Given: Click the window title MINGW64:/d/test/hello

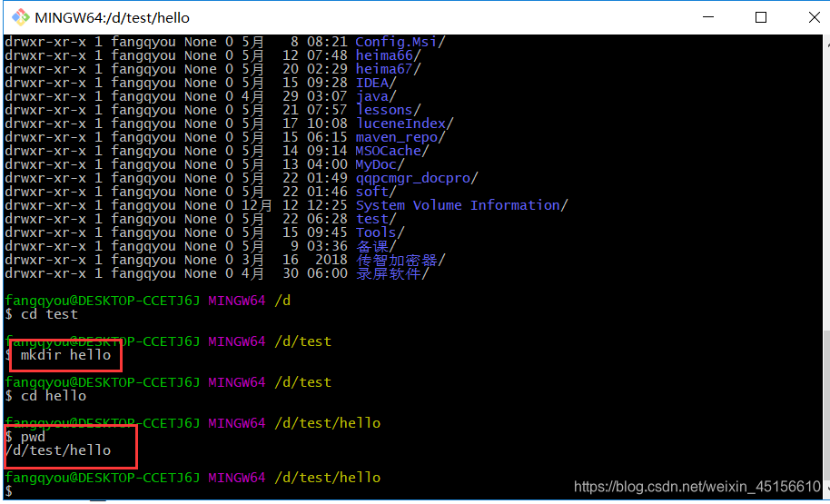Looking at the screenshot, I should 113,18.
